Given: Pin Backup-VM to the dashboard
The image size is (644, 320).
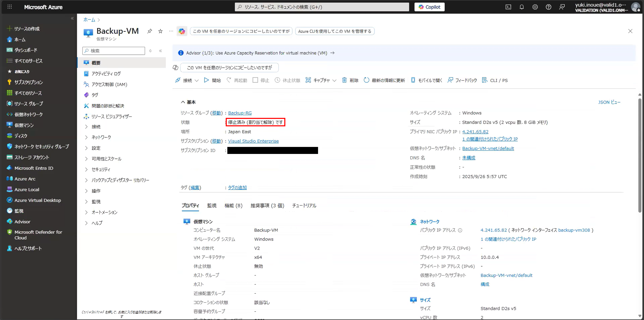Looking at the screenshot, I should pos(149,31).
